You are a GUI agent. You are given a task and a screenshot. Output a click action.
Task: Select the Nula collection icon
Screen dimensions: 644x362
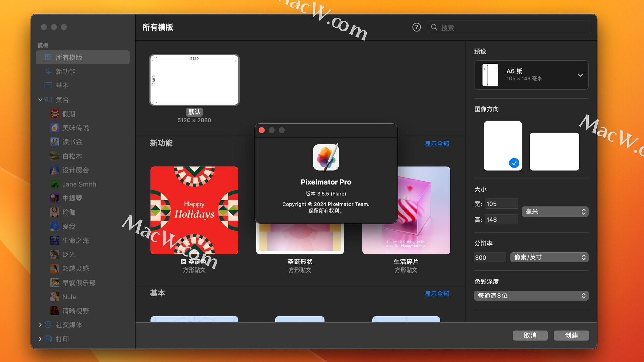[x=55, y=297]
